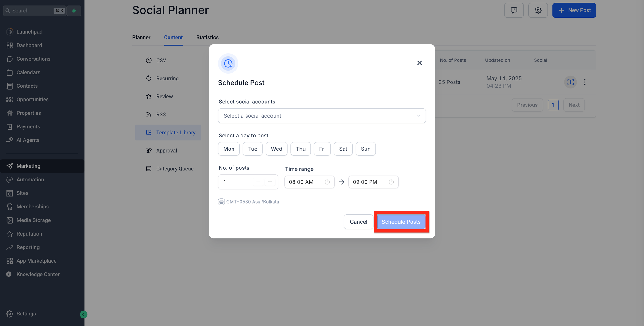
Task: Toggle Monday as a posting day
Action: (229, 149)
